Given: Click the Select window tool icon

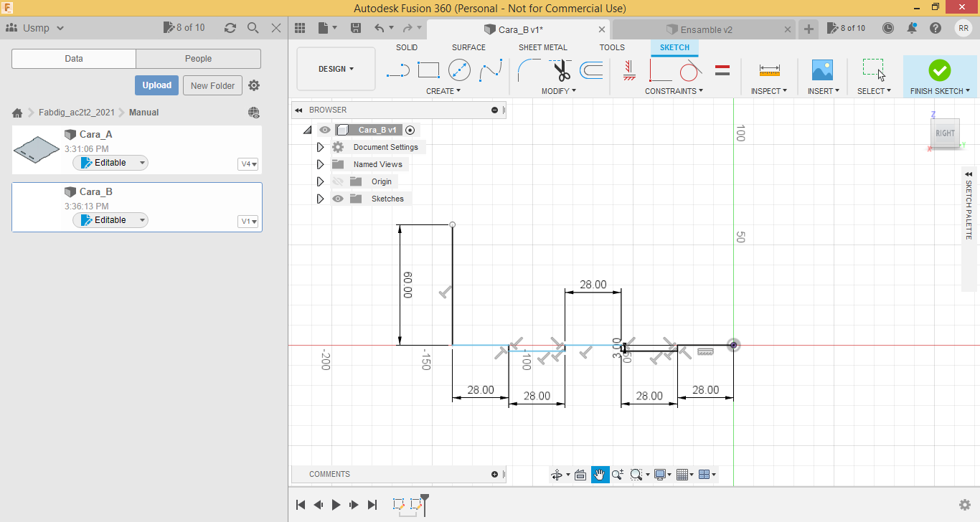Looking at the screenshot, I should tap(874, 70).
